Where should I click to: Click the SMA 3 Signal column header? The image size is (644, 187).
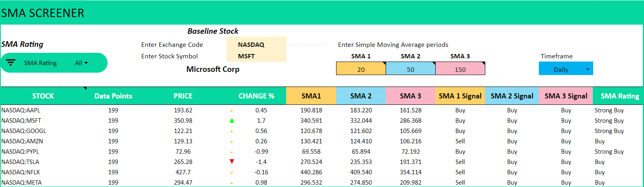[x=566, y=96]
